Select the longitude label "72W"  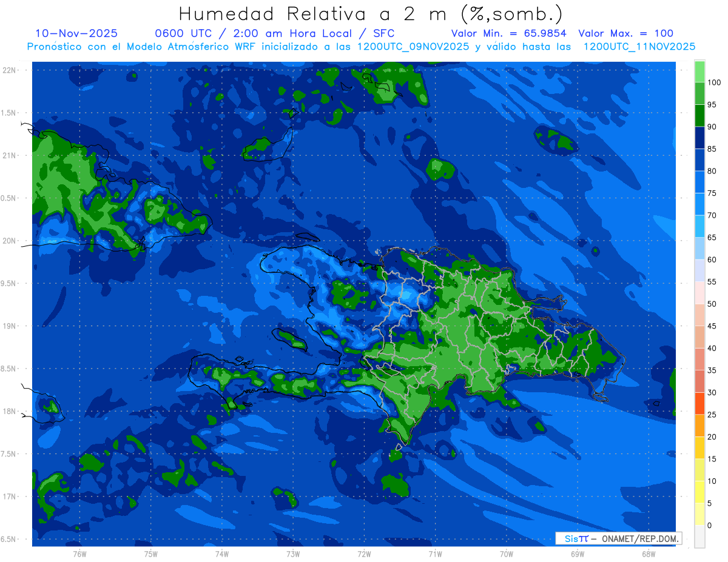pyautogui.click(x=364, y=554)
